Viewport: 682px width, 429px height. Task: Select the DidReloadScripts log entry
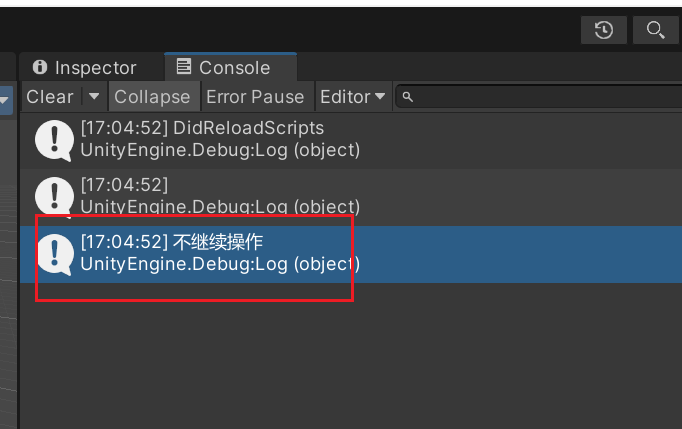351,141
